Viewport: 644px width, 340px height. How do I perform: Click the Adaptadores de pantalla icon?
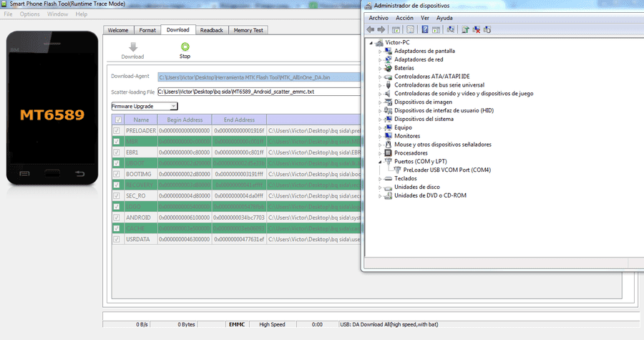[388, 51]
